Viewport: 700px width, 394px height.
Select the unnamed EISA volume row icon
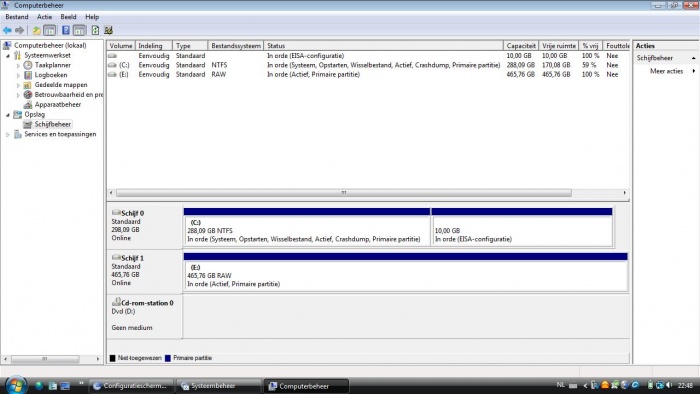(x=112, y=56)
